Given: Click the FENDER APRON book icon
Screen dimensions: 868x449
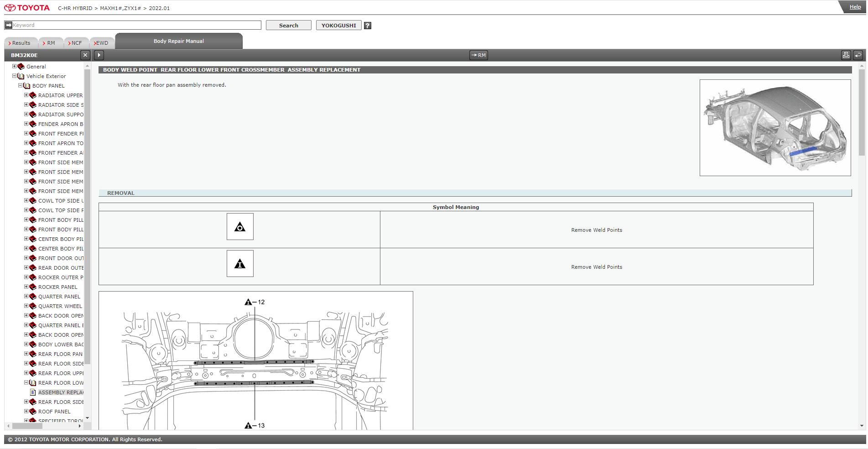Looking at the screenshot, I should click(33, 124).
